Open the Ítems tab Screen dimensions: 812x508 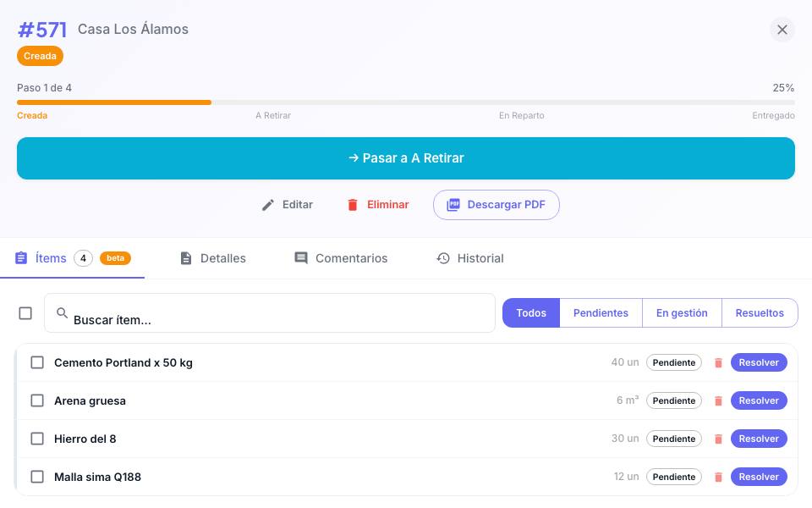click(x=73, y=258)
